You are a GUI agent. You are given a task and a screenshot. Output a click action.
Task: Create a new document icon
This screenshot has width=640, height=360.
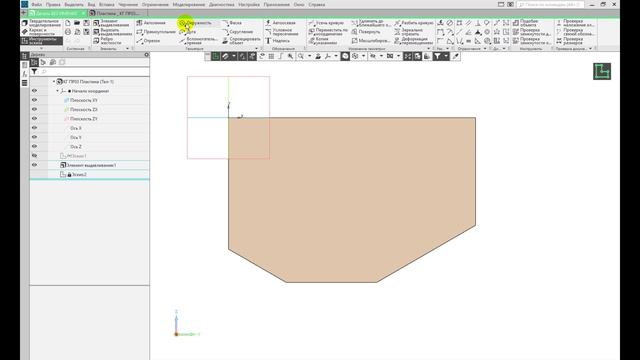68,23
